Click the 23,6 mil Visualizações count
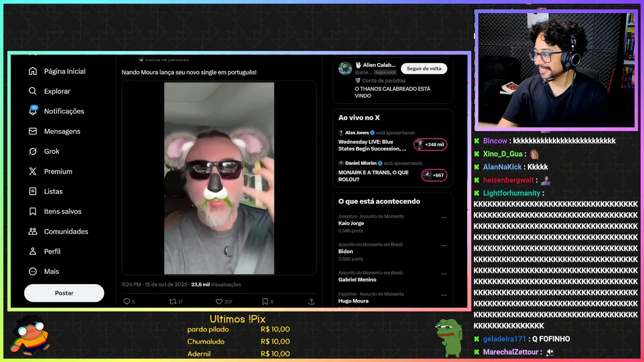 [x=216, y=285]
